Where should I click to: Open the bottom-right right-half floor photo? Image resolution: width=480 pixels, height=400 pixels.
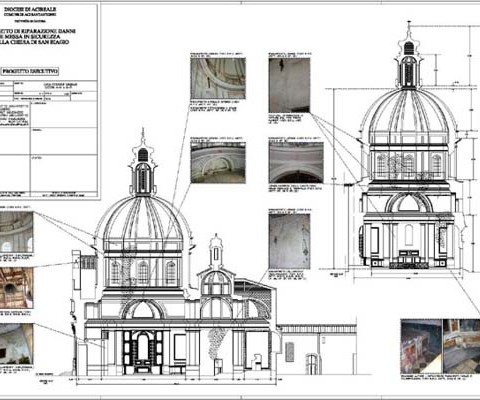[461, 346]
